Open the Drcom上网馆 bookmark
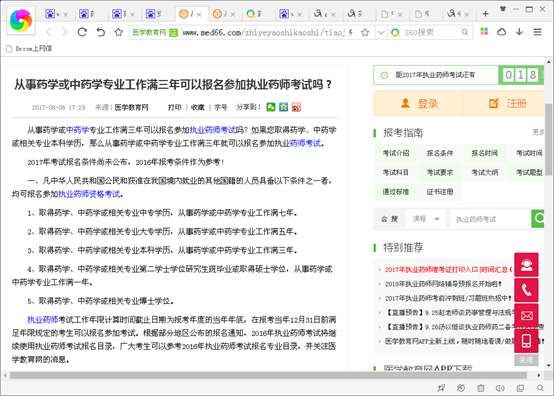Viewport: 554px width, 396px height. coord(29,49)
